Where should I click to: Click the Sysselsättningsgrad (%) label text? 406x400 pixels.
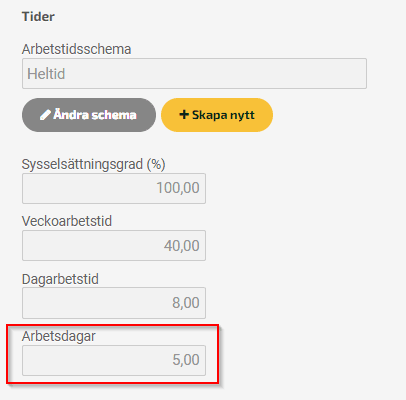coord(94,164)
